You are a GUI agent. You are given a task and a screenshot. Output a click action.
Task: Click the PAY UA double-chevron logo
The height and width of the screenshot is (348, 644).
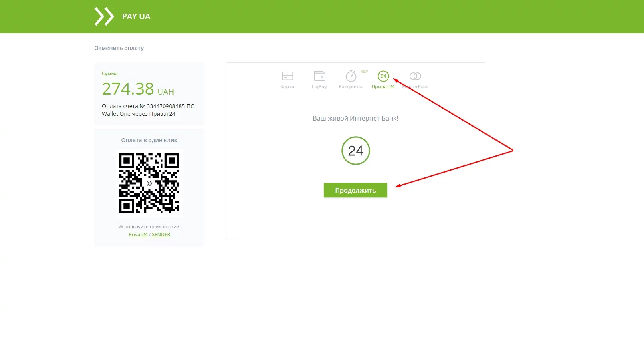[x=104, y=16]
